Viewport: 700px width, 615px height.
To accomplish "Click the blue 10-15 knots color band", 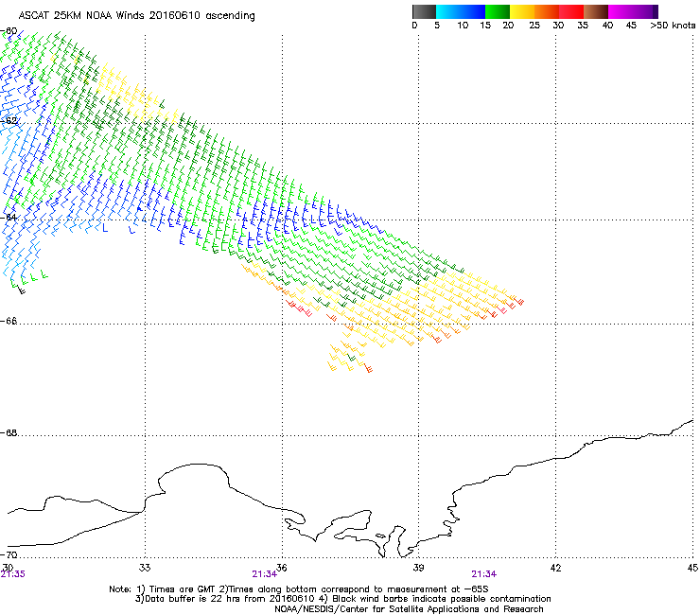I will 473,11.
